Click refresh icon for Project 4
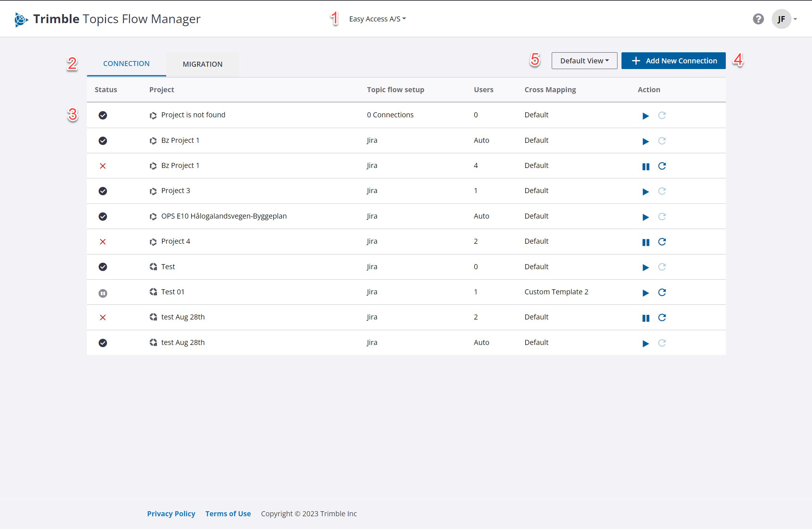The image size is (812, 529). click(662, 242)
